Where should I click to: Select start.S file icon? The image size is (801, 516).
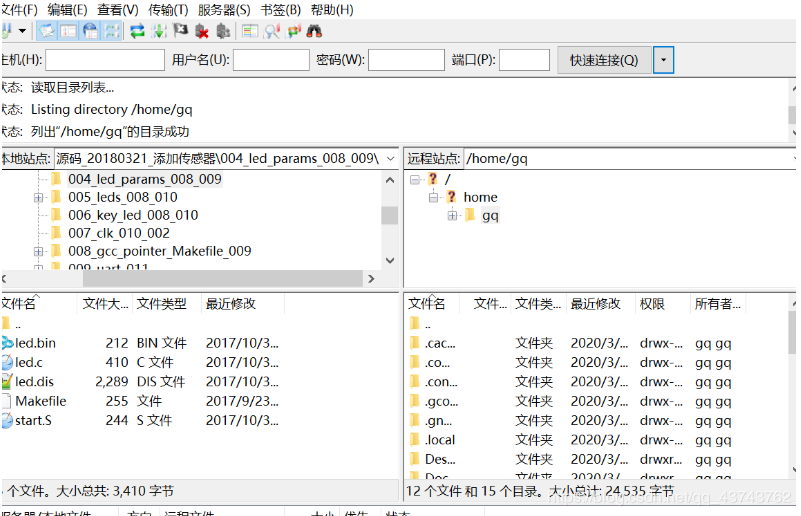pyautogui.click(x=7, y=420)
